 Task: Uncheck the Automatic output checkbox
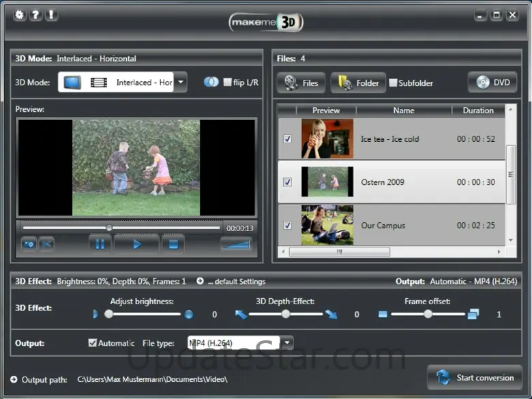93,343
